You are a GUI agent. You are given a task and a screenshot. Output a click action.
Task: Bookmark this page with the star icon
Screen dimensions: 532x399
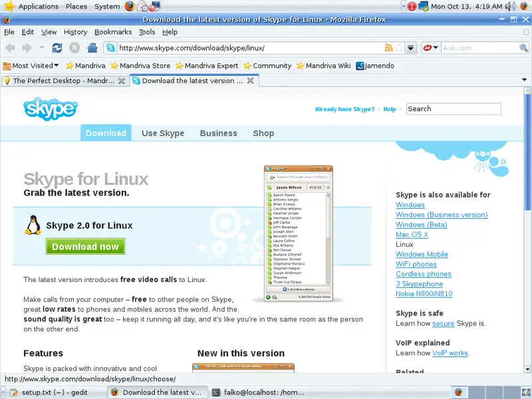[x=399, y=48]
